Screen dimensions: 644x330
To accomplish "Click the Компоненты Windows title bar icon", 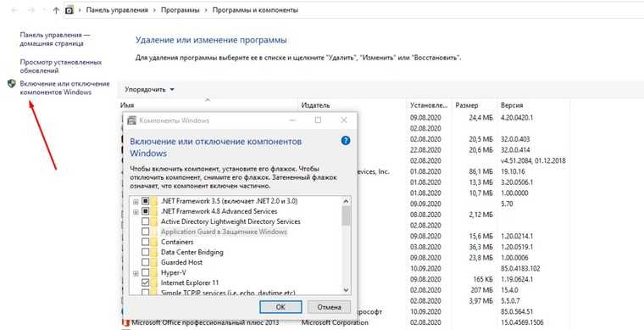I will pyautogui.click(x=131, y=120).
